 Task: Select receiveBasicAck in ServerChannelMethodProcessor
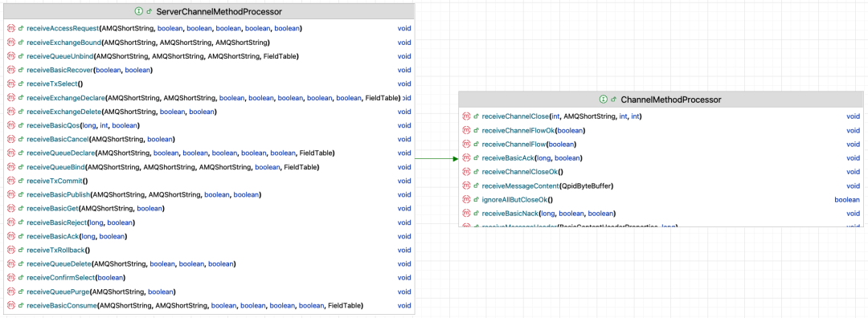(x=52, y=235)
